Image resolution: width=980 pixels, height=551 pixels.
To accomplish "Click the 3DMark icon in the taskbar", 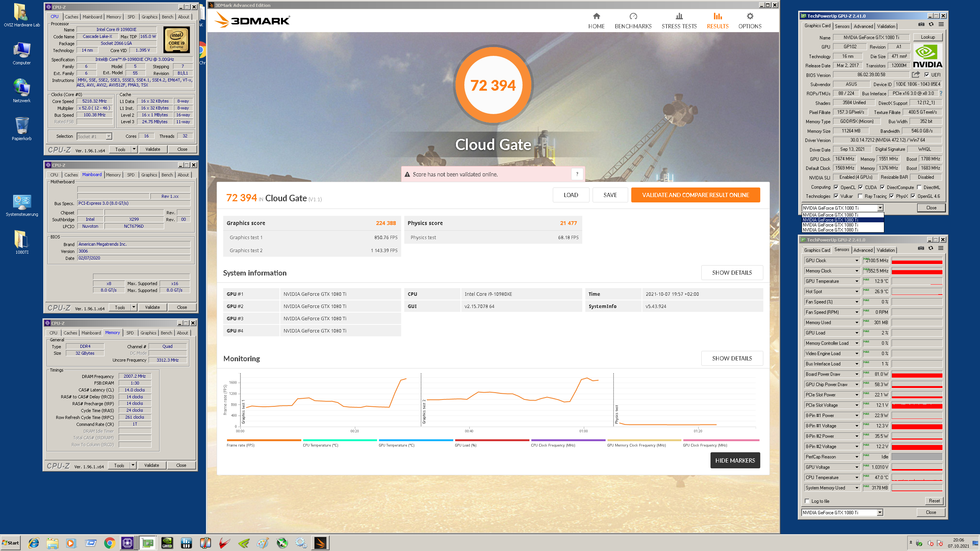I will click(x=320, y=543).
